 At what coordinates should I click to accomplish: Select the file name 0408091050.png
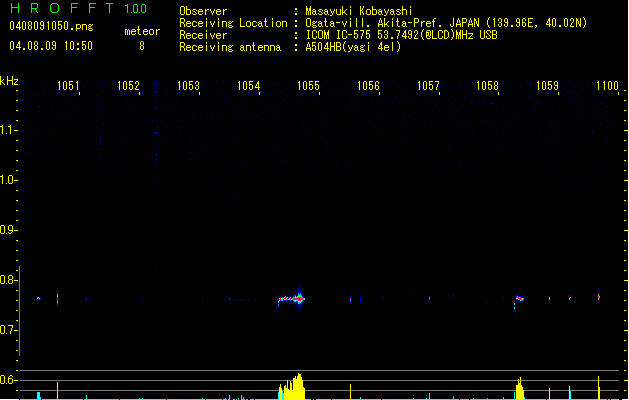pos(51,26)
